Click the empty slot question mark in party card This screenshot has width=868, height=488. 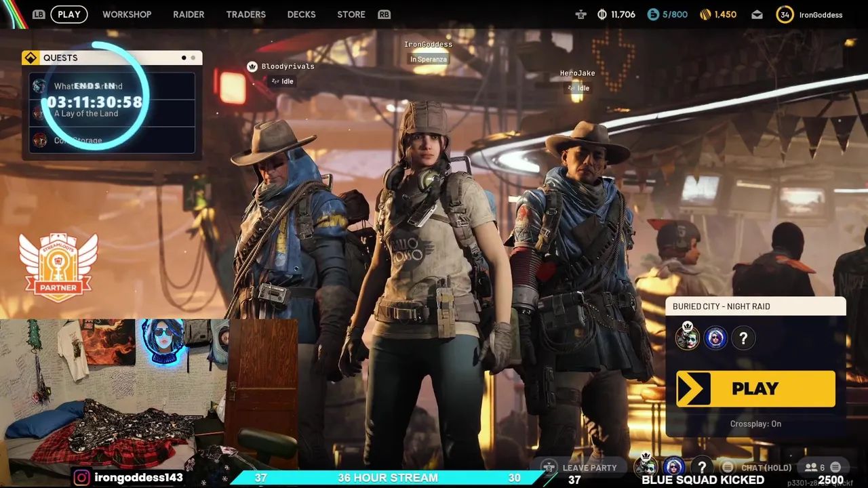[x=743, y=338]
